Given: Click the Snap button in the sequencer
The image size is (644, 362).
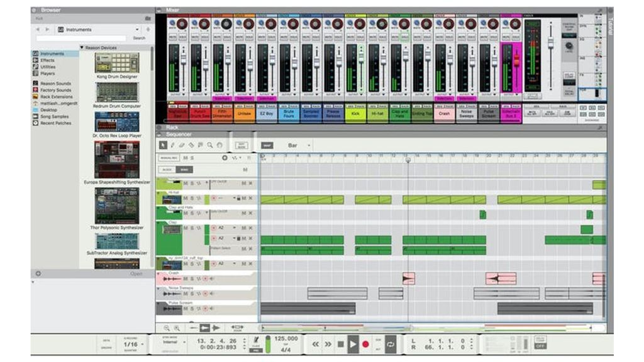Looking at the screenshot, I should click(267, 145).
